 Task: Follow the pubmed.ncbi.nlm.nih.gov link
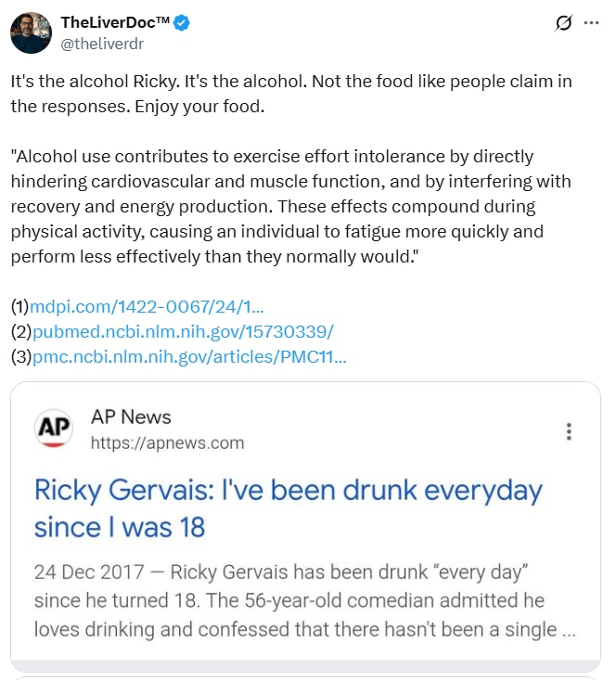[183, 331]
